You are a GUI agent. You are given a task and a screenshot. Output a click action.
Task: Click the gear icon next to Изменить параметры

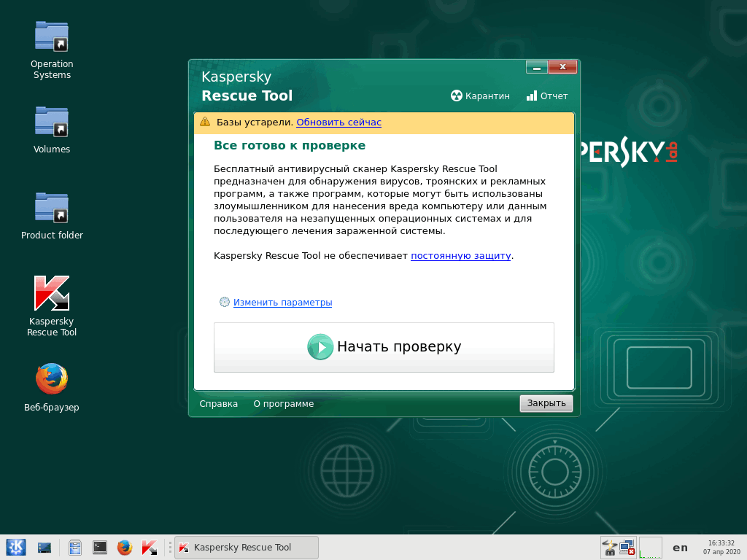[225, 302]
